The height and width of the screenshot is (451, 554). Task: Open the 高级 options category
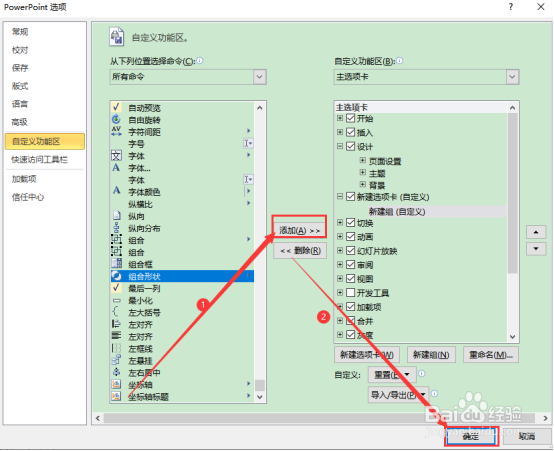[x=20, y=122]
